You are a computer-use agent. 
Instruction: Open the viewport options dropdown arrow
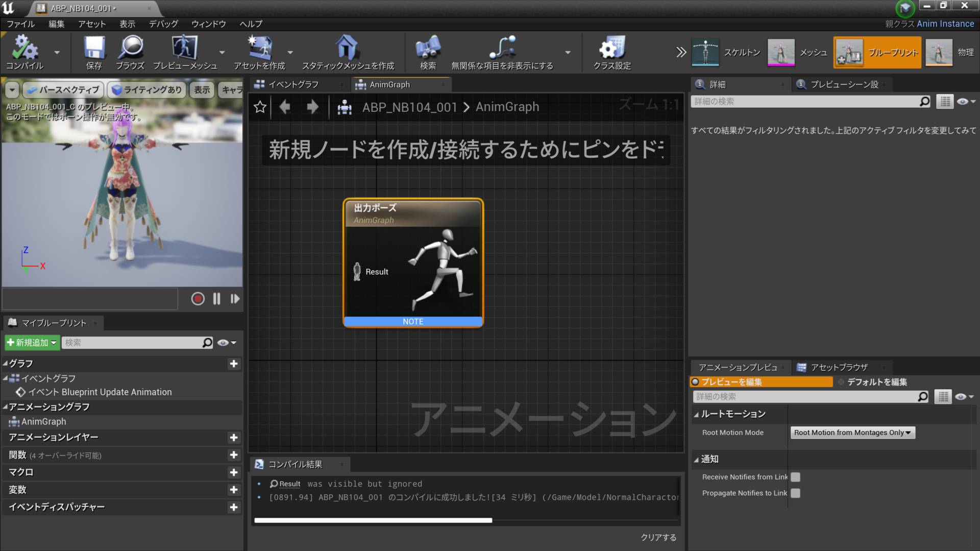click(x=12, y=90)
